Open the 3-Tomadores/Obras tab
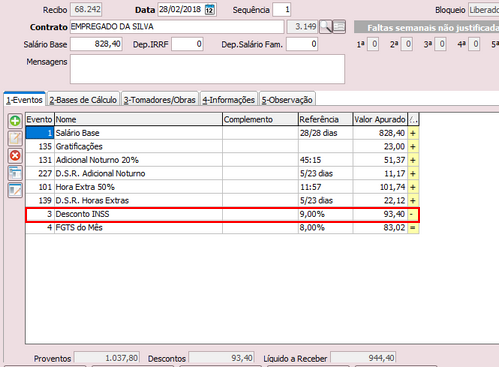Viewport: 499px width, 367px height. [160, 100]
